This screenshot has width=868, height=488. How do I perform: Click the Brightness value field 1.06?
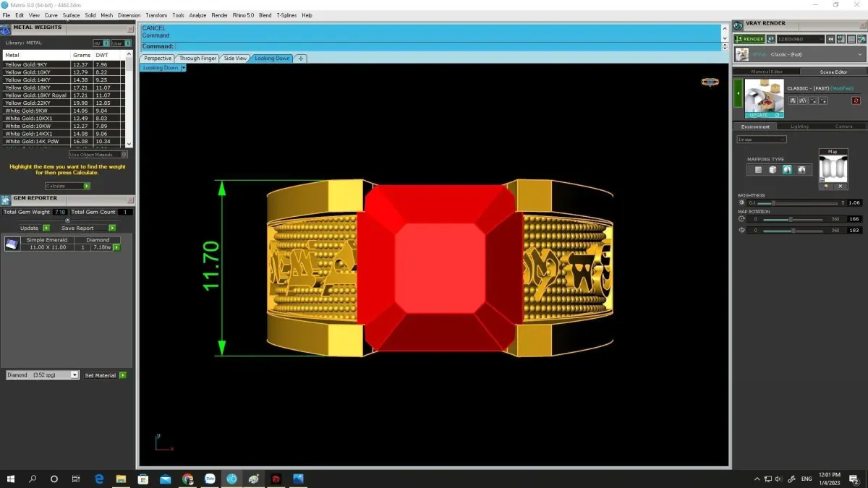pos(854,203)
